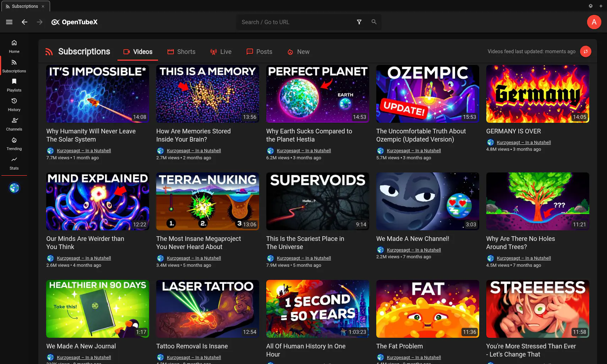Switch to the Shorts tab
This screenshot has width=607, height=364.
click(x=181, y=52)
